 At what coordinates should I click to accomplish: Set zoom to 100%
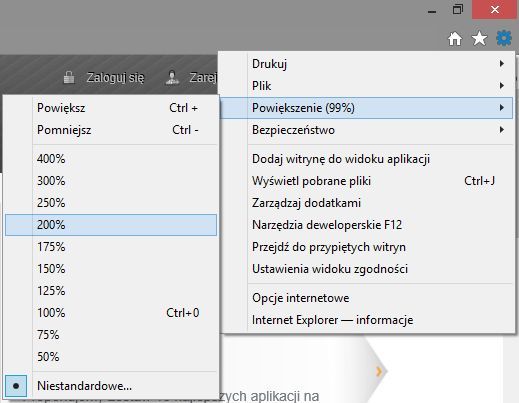click(111, 313)
